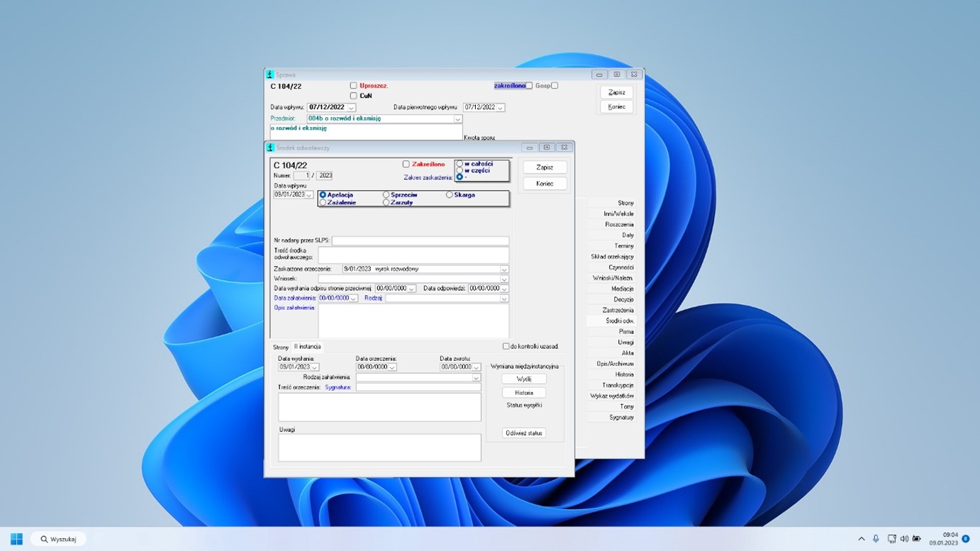Expand the Rodzaj załatwienia dropdown
Image resolution: width=980 pixels, height=551 pixels.
click(477, 378)
